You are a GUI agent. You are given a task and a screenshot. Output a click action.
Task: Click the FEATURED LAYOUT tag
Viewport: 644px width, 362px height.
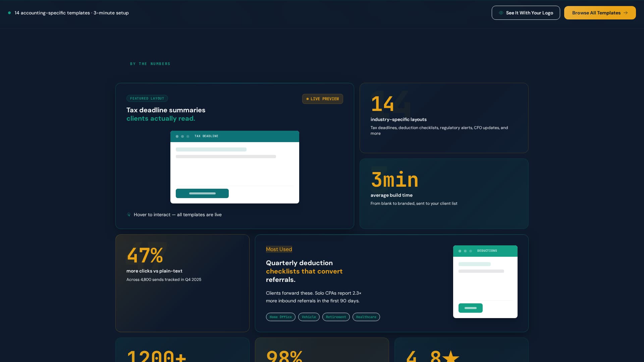click(x=147, y=98)
